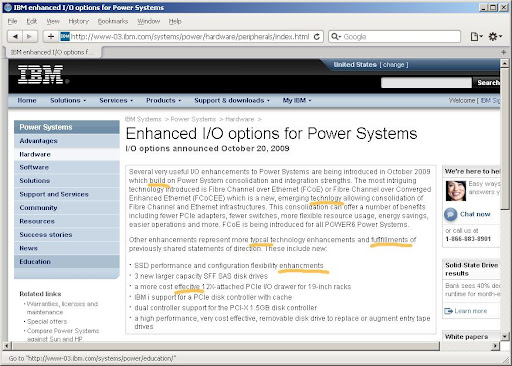Screen dimensions: 512x366
Task: Click the Search button in IBM header
Action: point(487,82)
